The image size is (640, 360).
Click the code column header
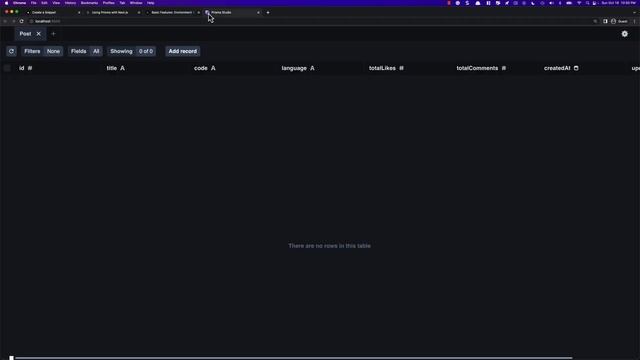tap(204, 68)
